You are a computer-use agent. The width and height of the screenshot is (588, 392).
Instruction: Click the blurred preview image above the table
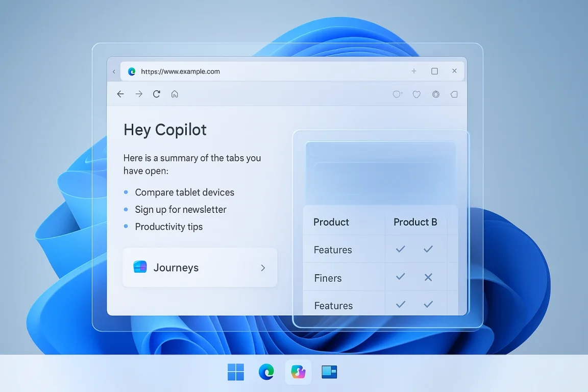(x=381, y=173)
